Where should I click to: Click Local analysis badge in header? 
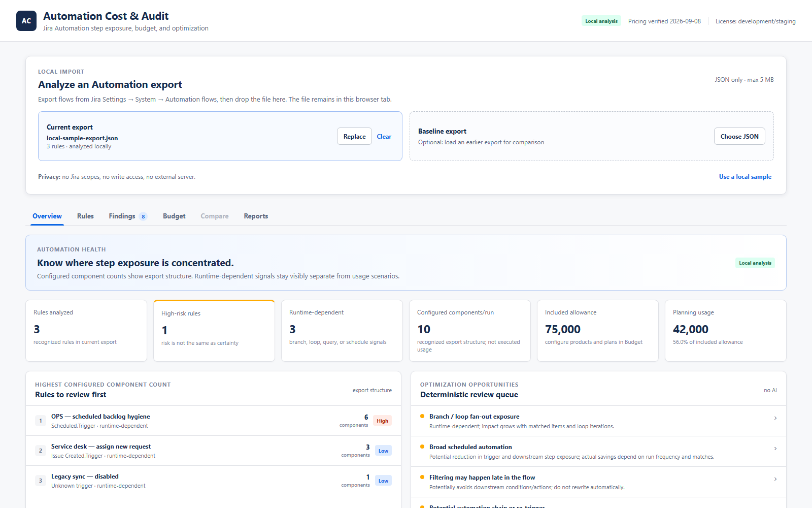[601, 21]
